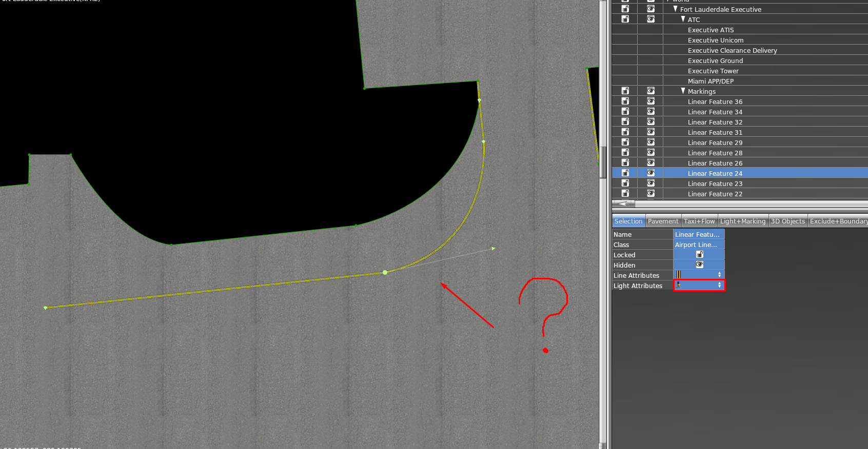Switch to the Light+Marking tab
868x449 pixels.
coord(742,221)
